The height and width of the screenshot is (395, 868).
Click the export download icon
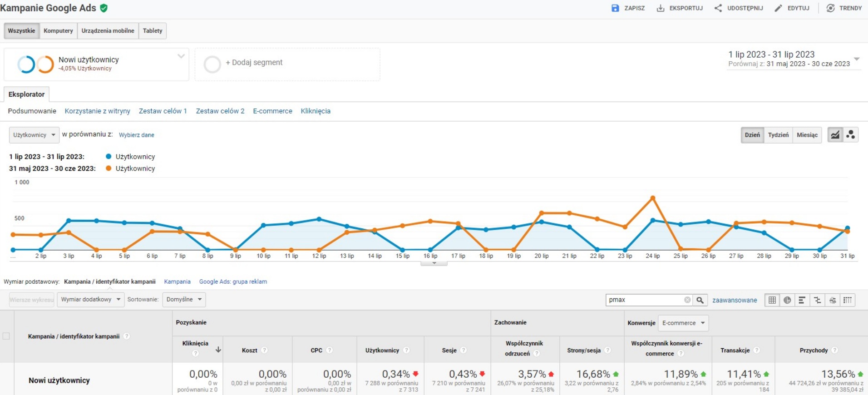(661, 8)
